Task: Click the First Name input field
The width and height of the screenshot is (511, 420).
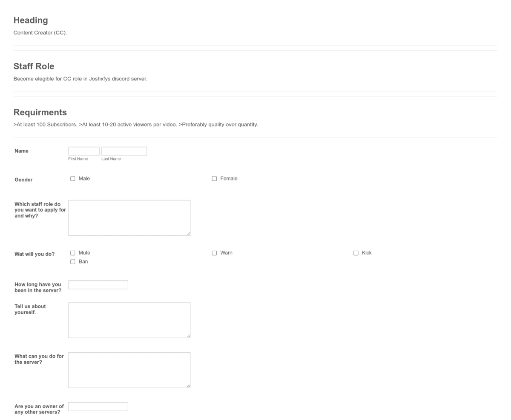Action: click(x=83, y=151)
